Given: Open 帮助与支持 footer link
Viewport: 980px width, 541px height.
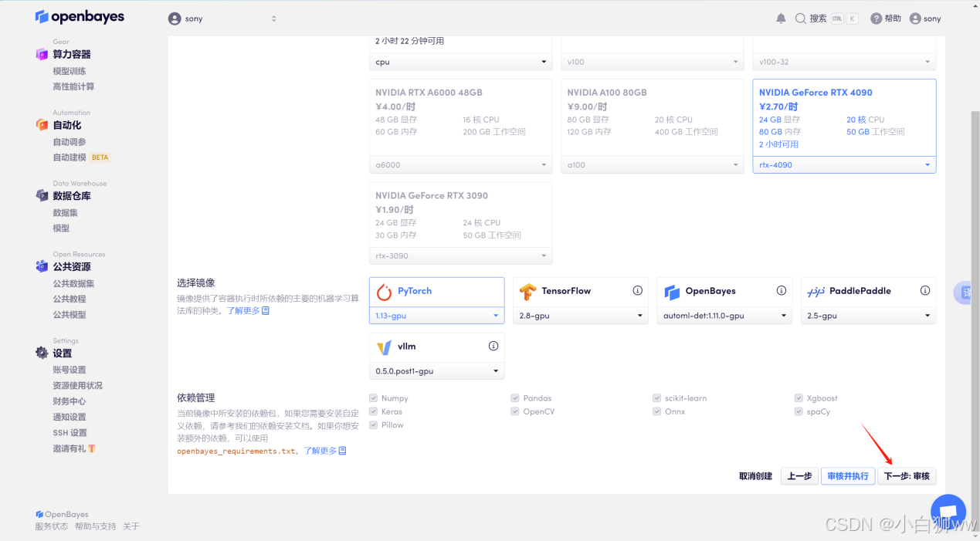Looking at the screenshot, I should pyautogui.click(x=96, y=526).
